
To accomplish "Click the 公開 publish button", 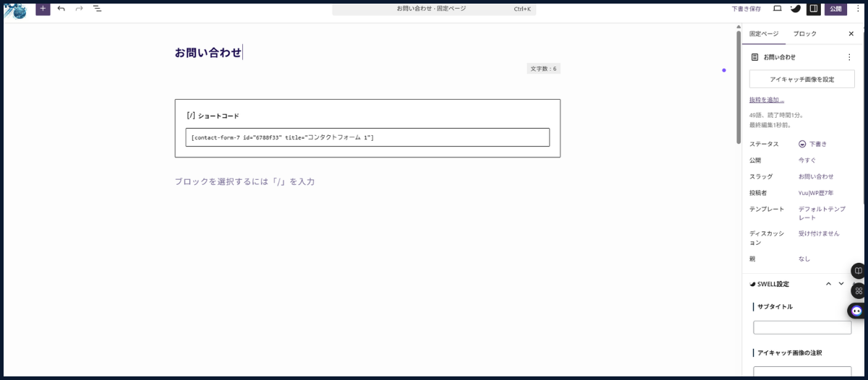I will (x=835, y=9).
